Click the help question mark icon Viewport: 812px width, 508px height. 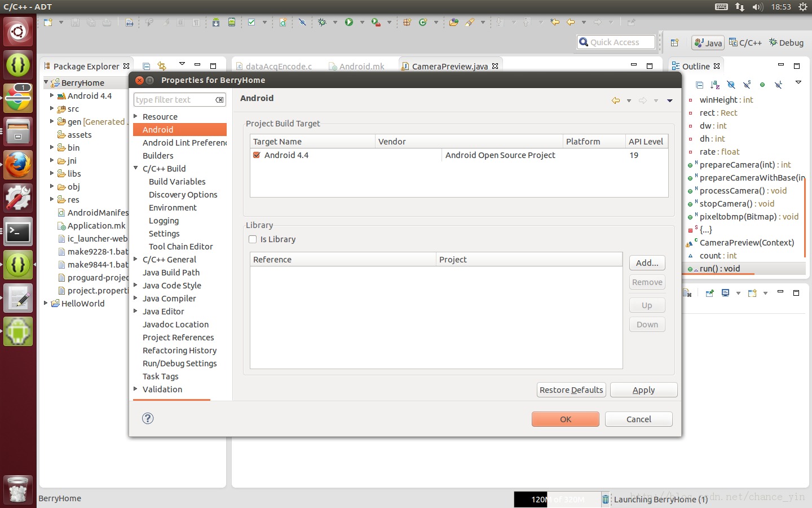pos(148,418)
